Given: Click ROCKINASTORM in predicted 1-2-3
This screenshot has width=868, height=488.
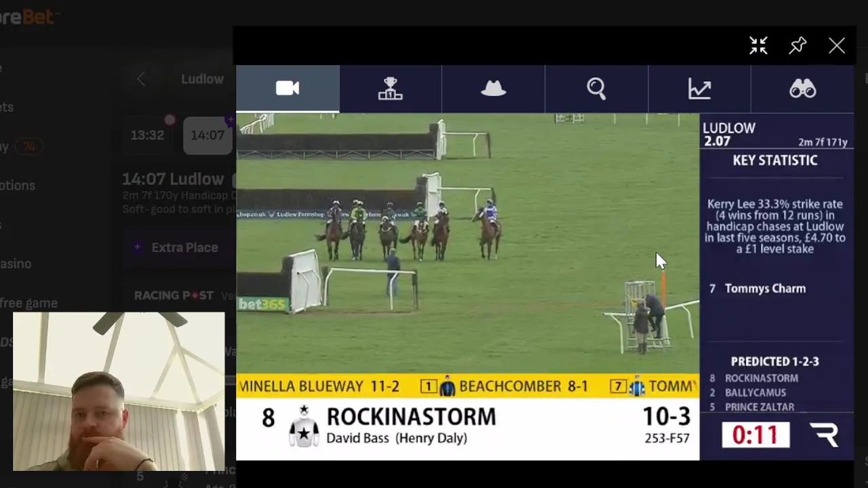Looking at the screenshot, I should point(762,378).
